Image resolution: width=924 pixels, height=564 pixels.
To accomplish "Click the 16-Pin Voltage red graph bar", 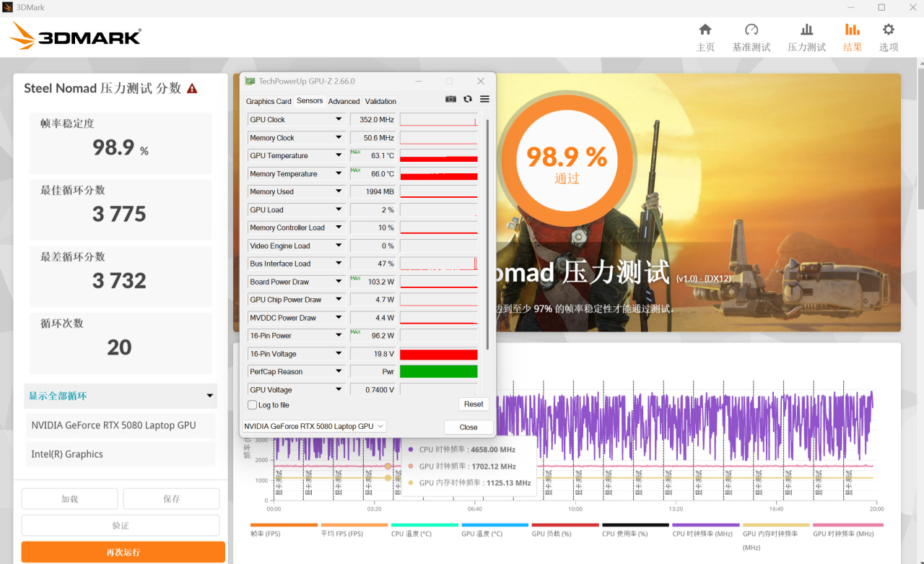I will click(x=439, y=354).
